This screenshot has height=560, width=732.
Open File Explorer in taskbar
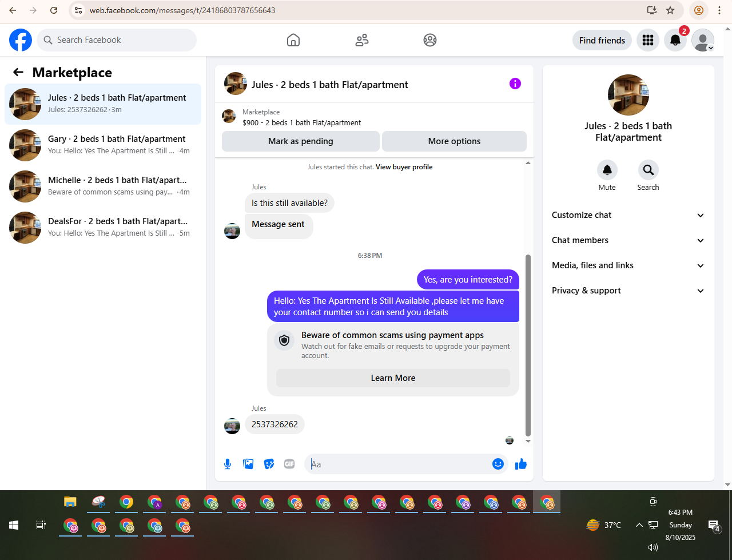pos(70,502)
